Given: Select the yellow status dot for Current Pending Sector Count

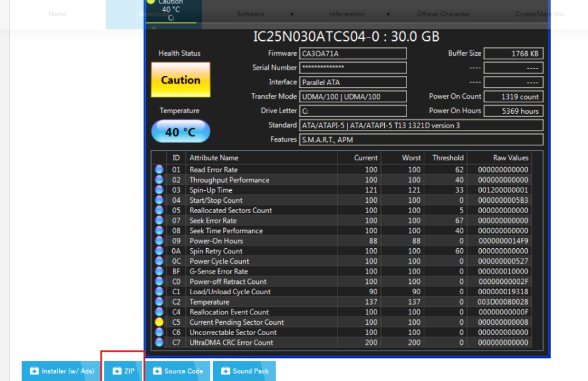Looking at the screenshot, I should pos(158,322).
